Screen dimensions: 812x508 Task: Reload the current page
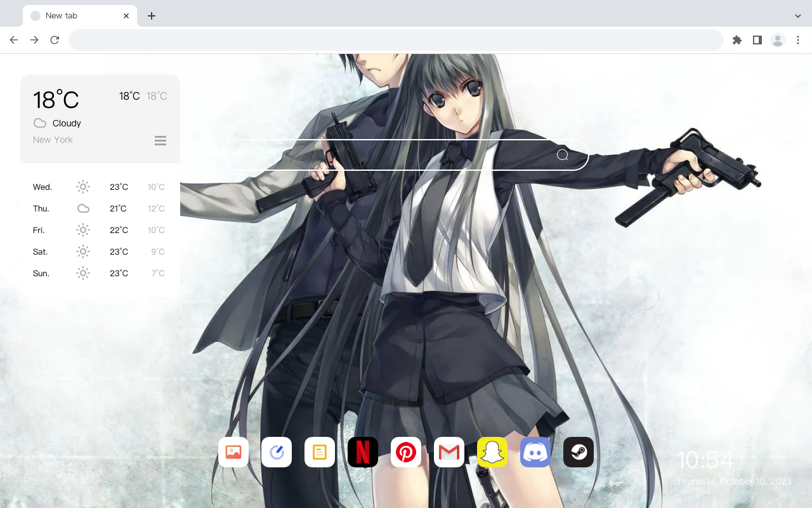point(55,40)
